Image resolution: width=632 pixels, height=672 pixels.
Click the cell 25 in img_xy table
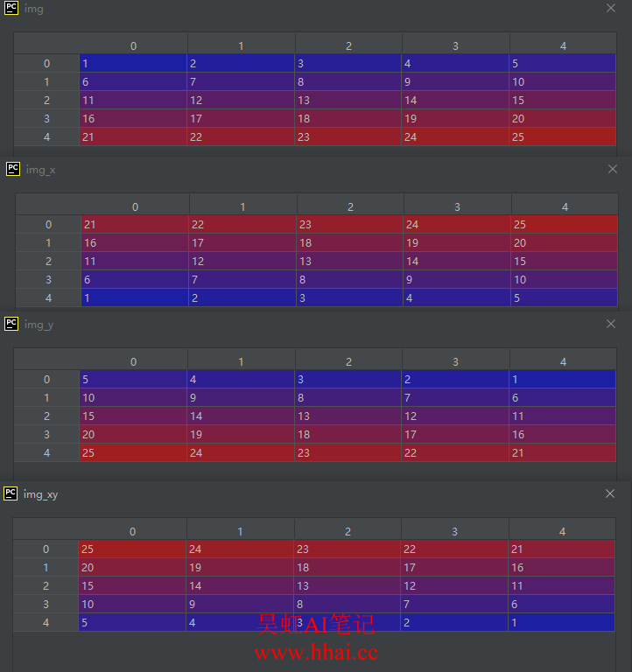coord(132,549)
